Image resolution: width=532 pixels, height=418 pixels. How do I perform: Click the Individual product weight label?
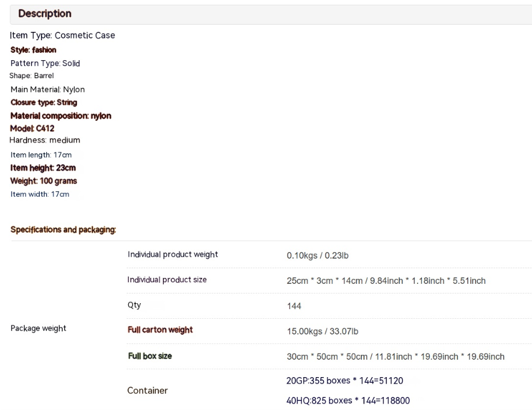pos(173,254)
